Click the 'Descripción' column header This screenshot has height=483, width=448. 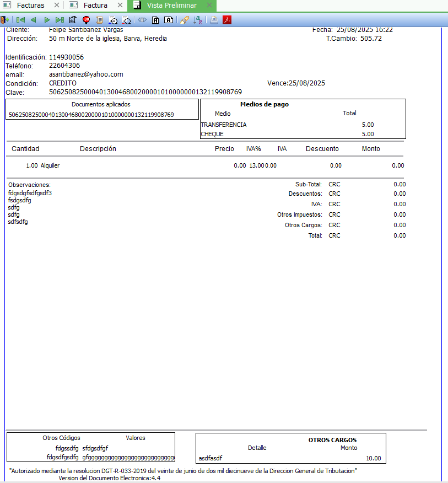98,149
